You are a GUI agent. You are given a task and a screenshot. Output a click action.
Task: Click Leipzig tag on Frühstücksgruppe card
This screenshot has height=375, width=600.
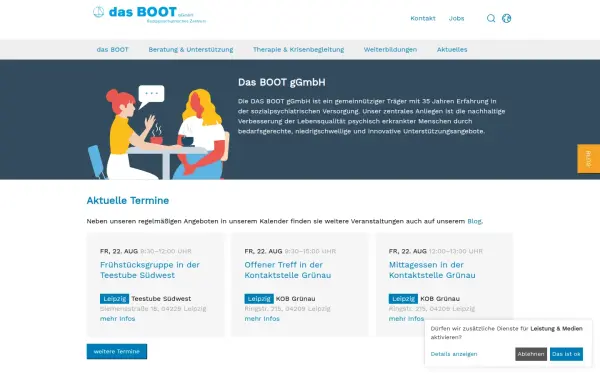pos(114,298)
